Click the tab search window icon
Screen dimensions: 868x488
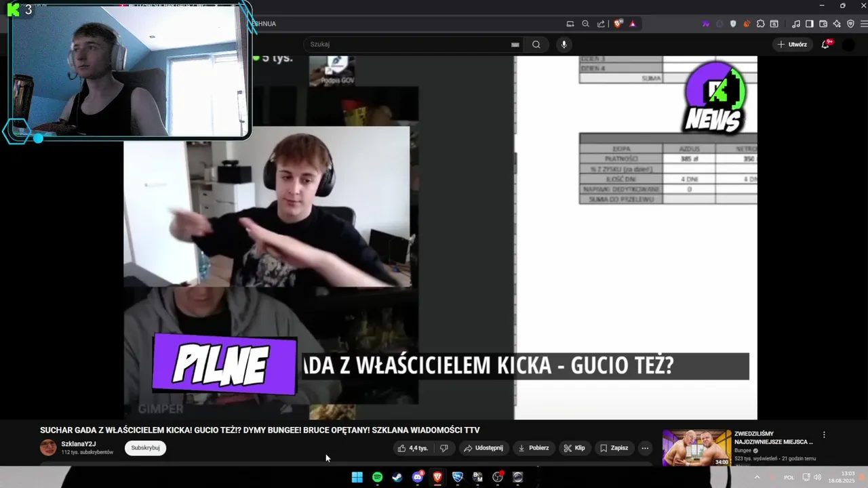tap(774, 24)
